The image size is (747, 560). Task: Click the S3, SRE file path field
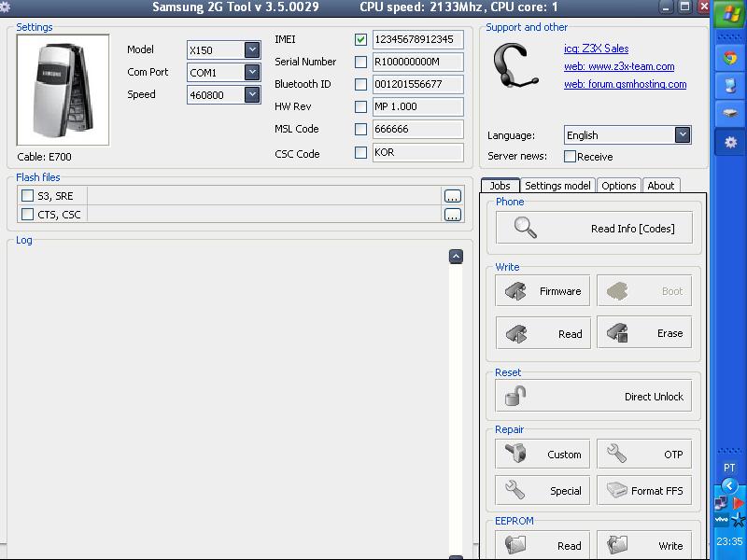[x=264, y=196]
